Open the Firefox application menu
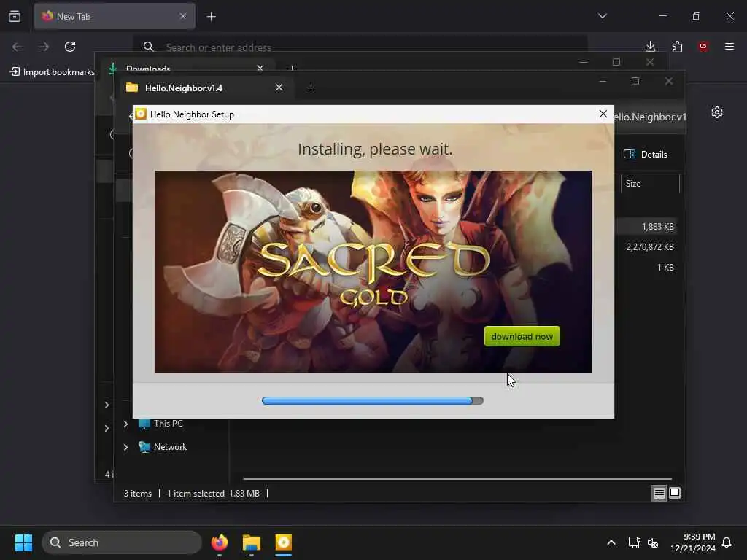The height and width of the screenshot is (560, 747). pyautogui.click(x=729, y=46)
